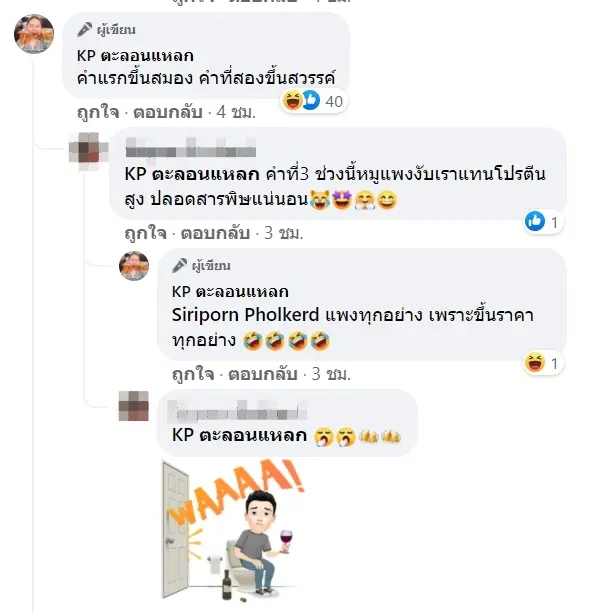
Task: Open the author avatar on the nested reply
Action: pyautogui.click(x=134, y=266)
